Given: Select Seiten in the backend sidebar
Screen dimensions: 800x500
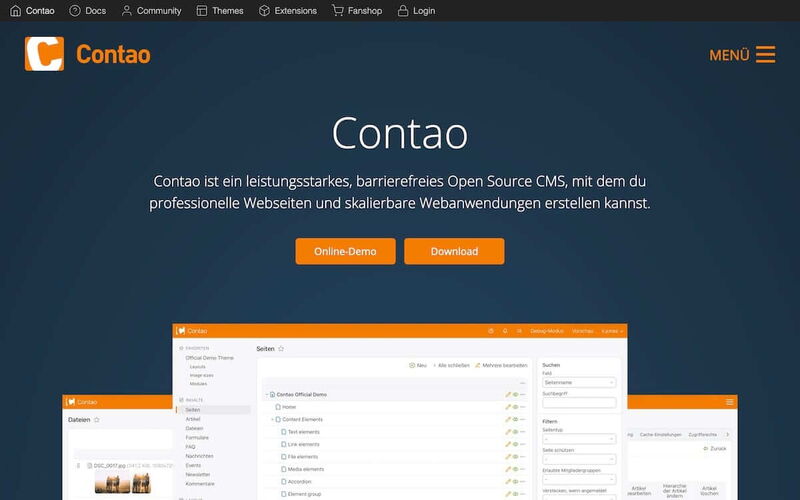Looking at the screenshot, I should point(193,410).
